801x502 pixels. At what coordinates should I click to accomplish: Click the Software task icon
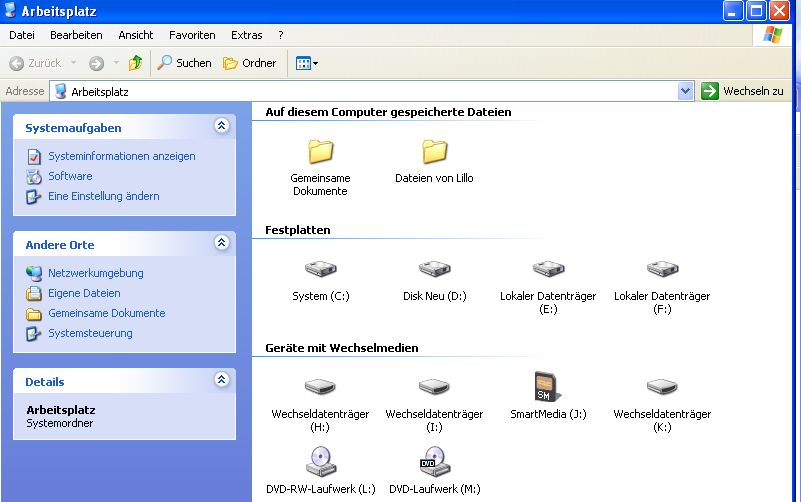(34, 176)
